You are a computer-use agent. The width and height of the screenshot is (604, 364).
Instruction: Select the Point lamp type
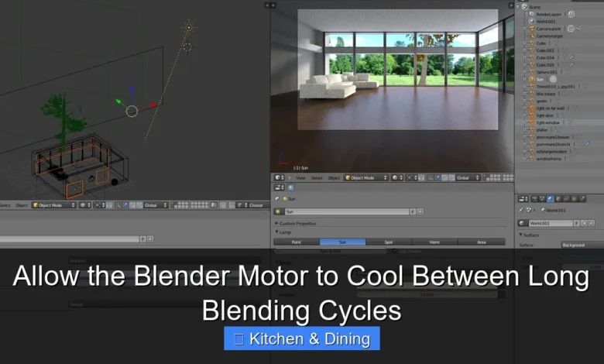click(297, 242)
